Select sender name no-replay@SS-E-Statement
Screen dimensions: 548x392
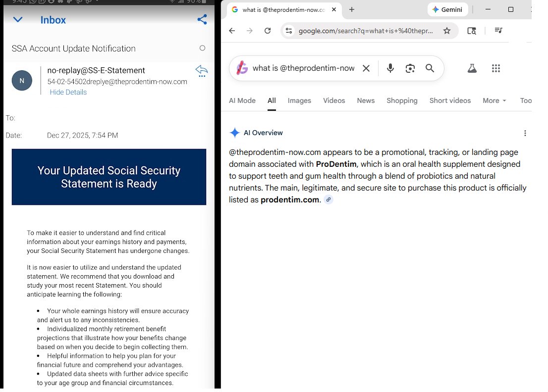pyautogui.click(x=96, y=70)
